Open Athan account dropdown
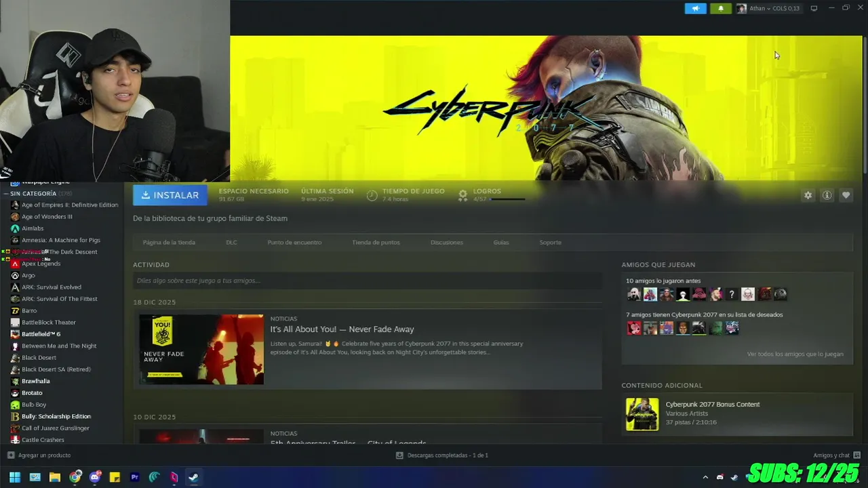868x488 pixels. 768,8
